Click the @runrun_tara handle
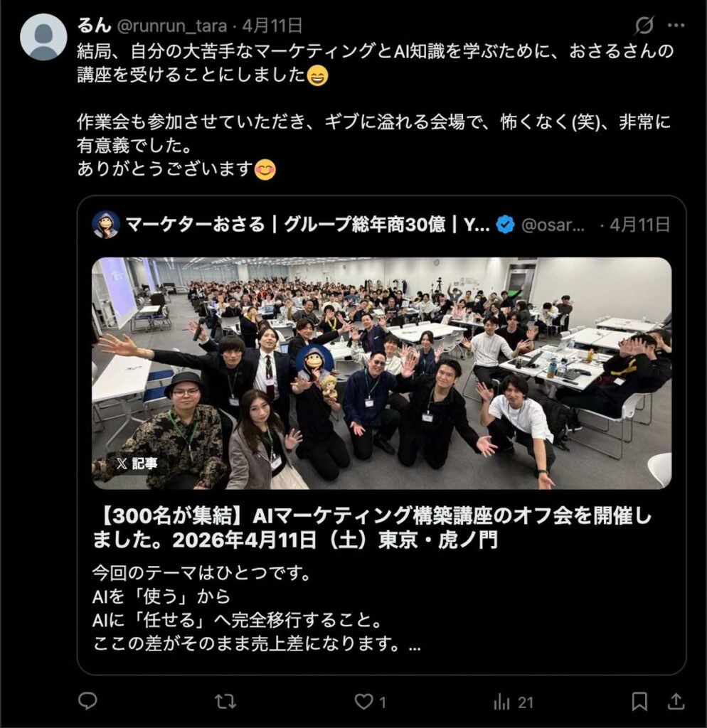 click(172, 26)
